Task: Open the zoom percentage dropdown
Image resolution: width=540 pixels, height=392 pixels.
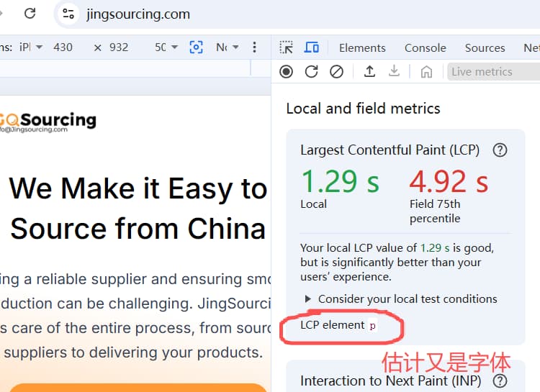Action: click(166, 47)
